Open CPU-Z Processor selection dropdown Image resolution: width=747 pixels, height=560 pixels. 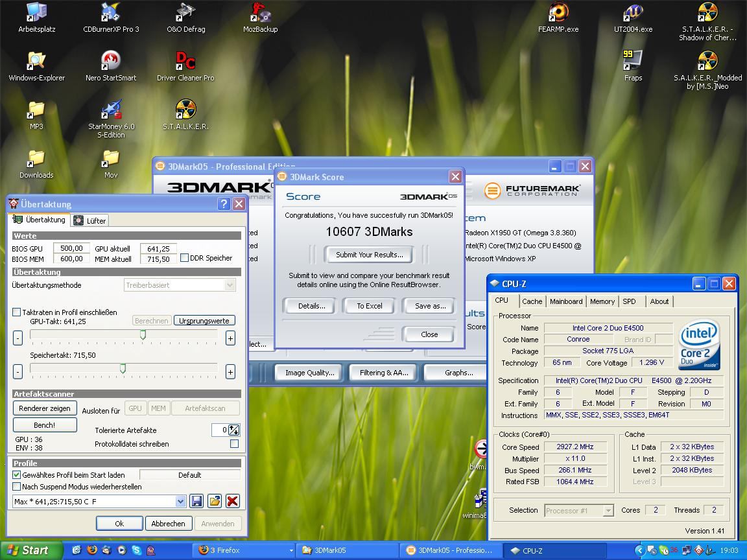579,511
